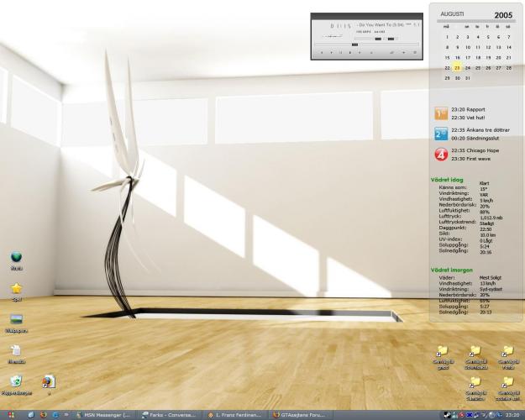Click the Windows Start button in taskbar
This screenshot has width=525, height=420.
pyautogui.click(x=9, y=414)
